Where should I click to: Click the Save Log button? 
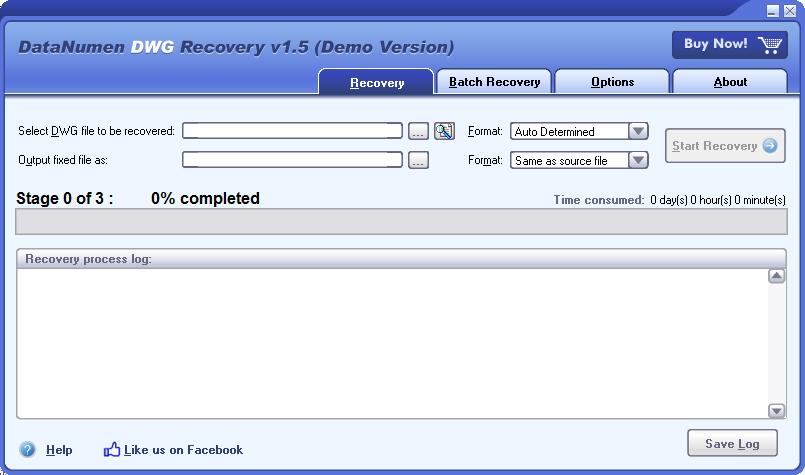coord(732,444)
